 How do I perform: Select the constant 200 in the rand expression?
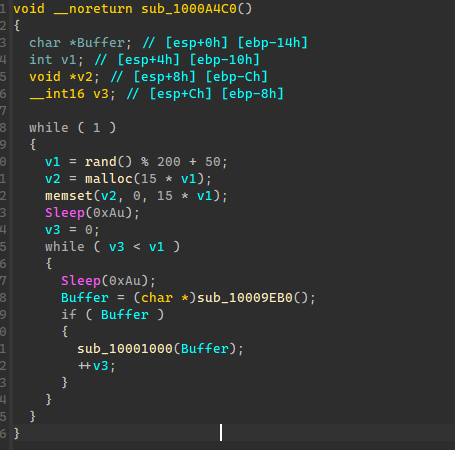169,162
